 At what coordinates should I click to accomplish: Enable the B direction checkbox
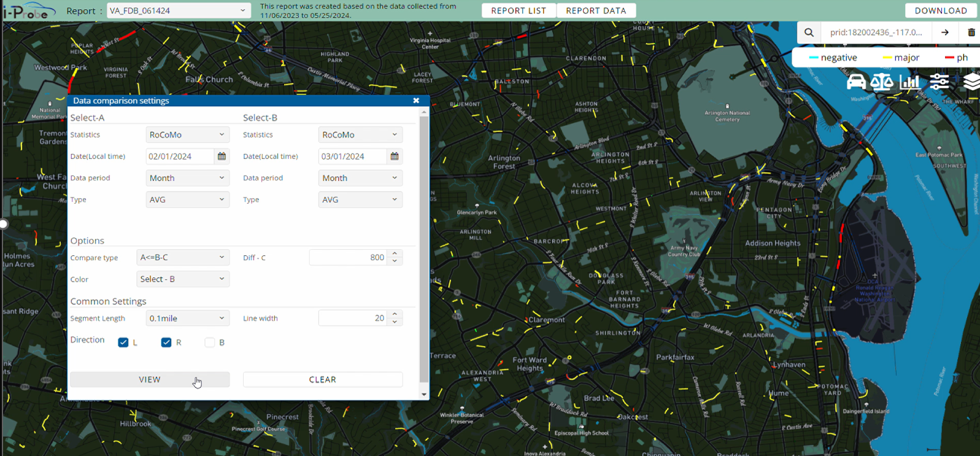(210, 342)
